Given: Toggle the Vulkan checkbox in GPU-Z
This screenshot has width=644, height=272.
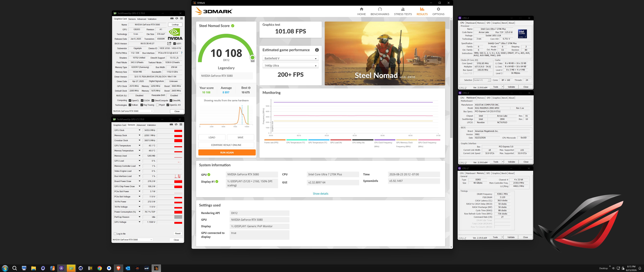Looking at the screenshot, I should [130, 105].
